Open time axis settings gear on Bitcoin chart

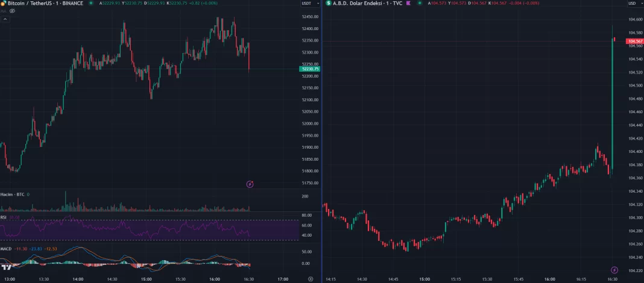[x=310, y=279]
